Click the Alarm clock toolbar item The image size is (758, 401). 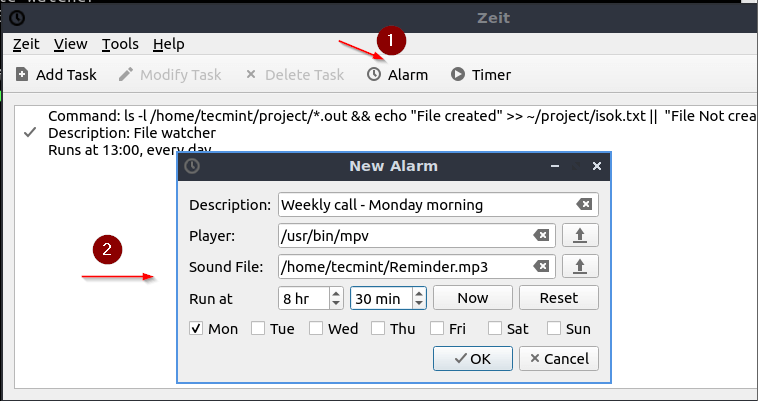tap(397, 75)
